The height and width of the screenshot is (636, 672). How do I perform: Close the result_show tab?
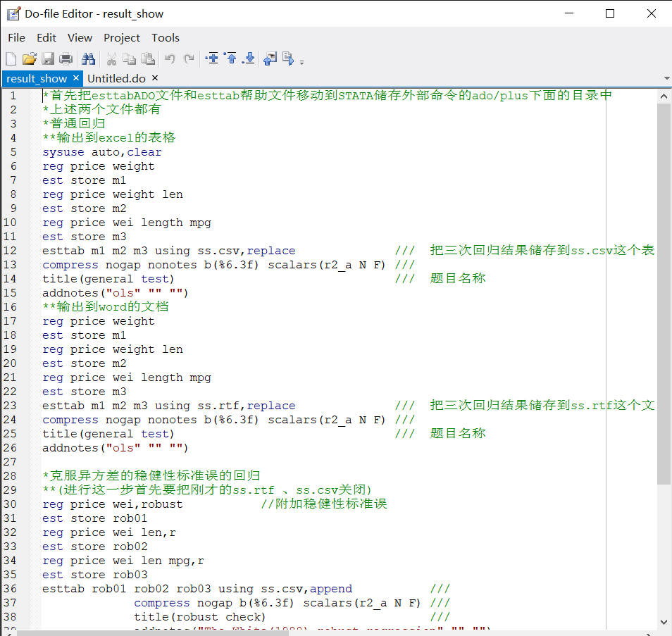pos(75,78)
